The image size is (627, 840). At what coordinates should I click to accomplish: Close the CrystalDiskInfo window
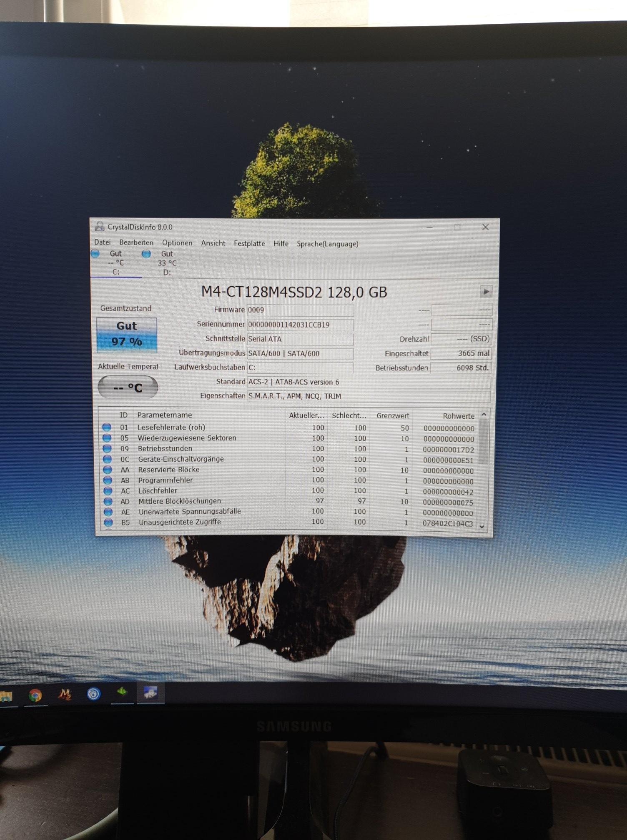[x=486, y=227]
